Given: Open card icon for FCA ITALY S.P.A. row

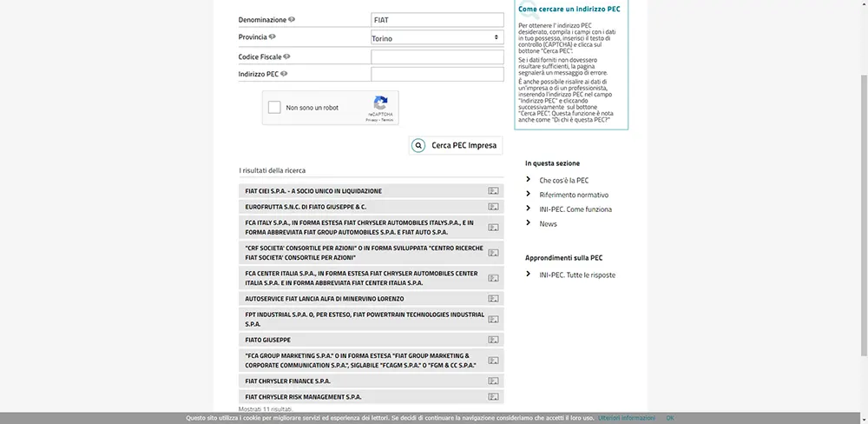Looking at the screenshot, I should (493, 228).
